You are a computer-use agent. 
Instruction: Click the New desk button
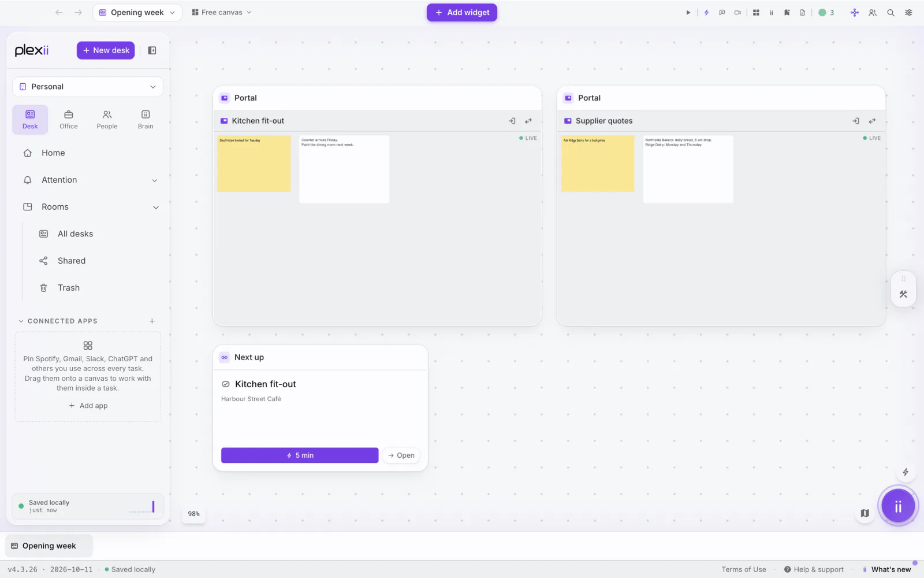(106, 50)
